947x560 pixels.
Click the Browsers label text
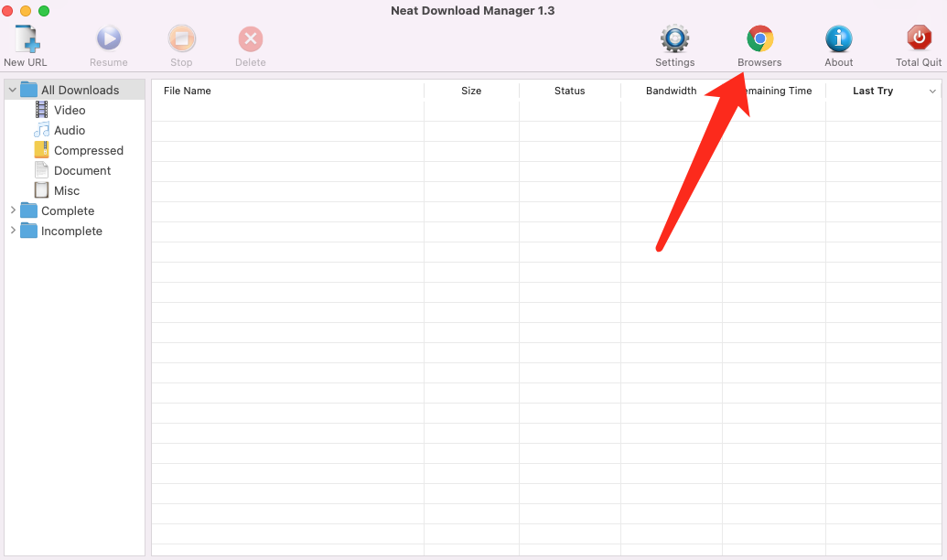pyautogui.click(x=759, y=62)
